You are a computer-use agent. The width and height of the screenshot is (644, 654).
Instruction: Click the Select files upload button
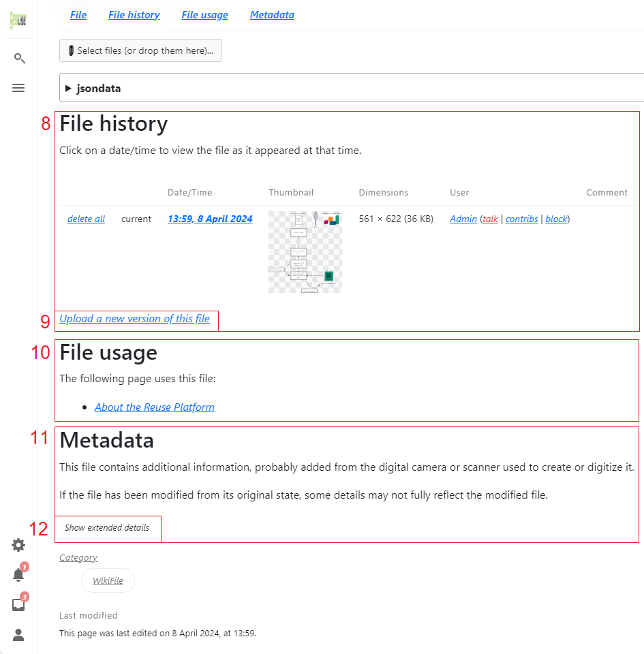click(x=140, y=50)
